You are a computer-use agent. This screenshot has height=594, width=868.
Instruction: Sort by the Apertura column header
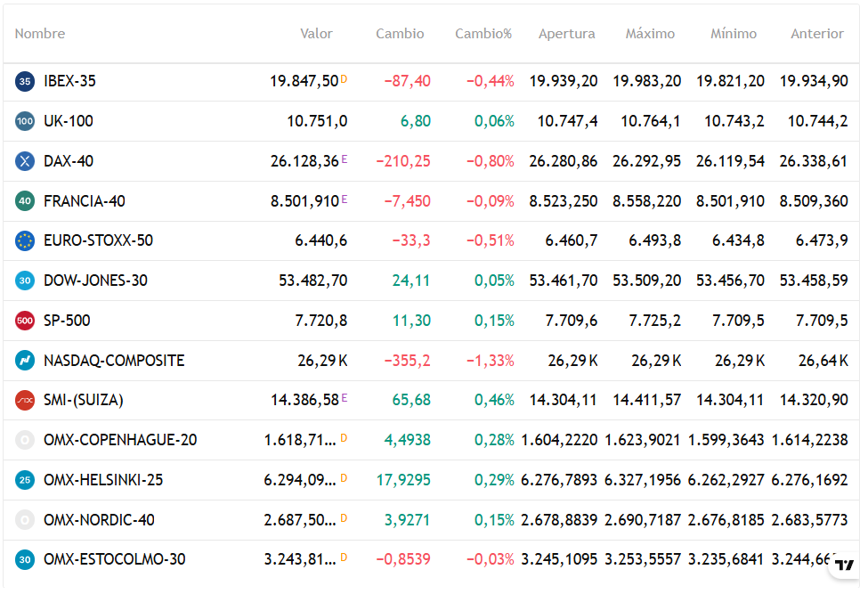point(567,34)
